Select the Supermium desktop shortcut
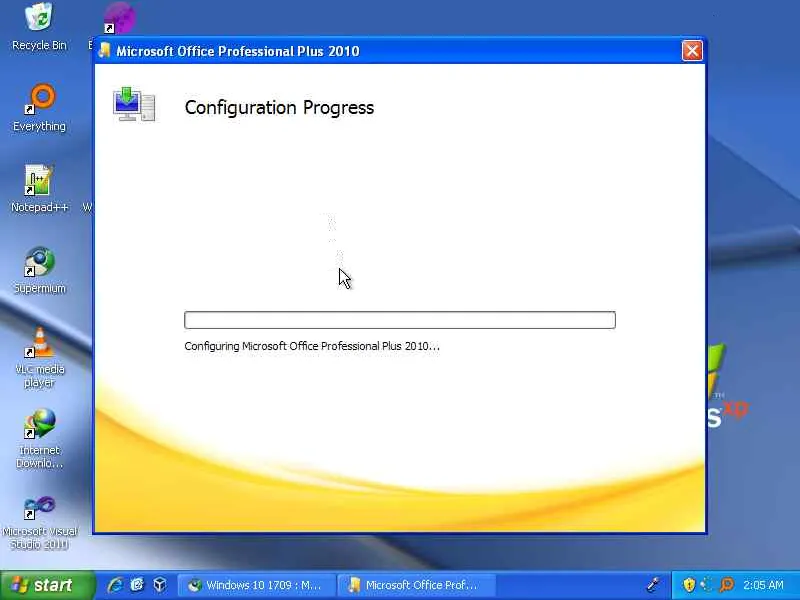 [x=39, y=270]
